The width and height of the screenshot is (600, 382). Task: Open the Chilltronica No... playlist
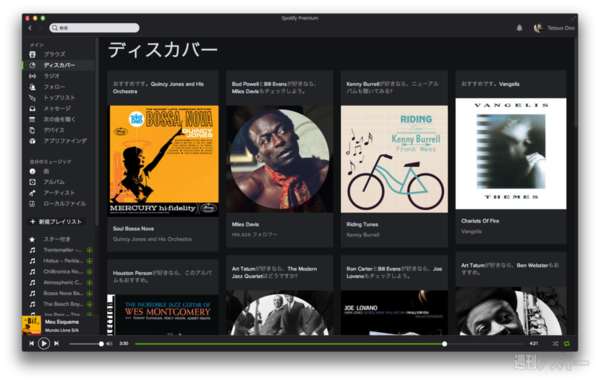[x=63, y=271]
